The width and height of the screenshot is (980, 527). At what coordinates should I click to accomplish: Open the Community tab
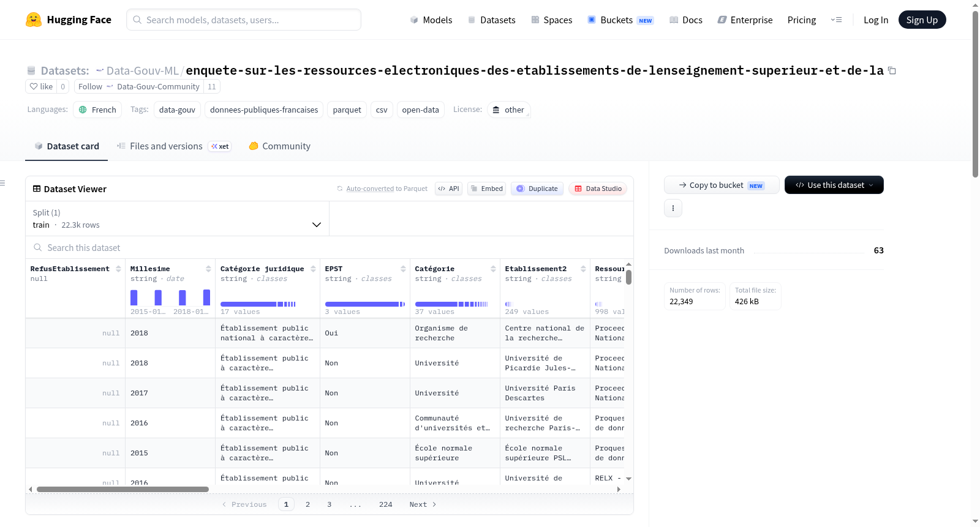tap(280, 146)
